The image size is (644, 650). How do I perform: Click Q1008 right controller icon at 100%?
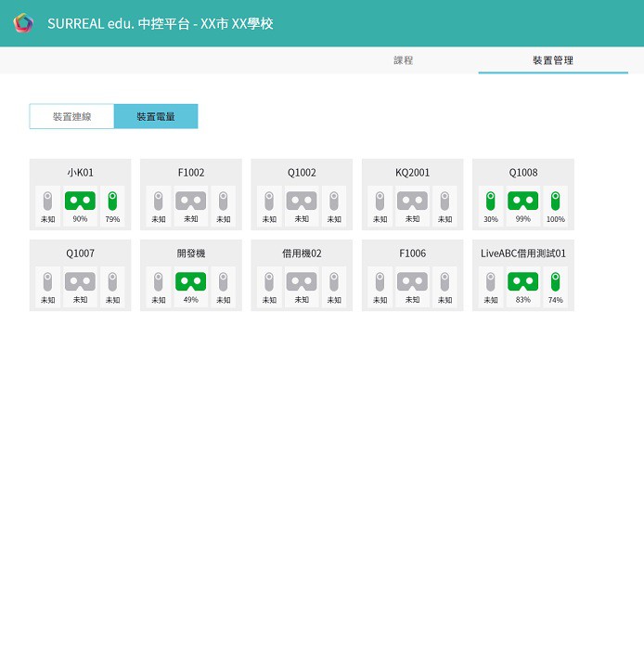(x=555, y=201)
